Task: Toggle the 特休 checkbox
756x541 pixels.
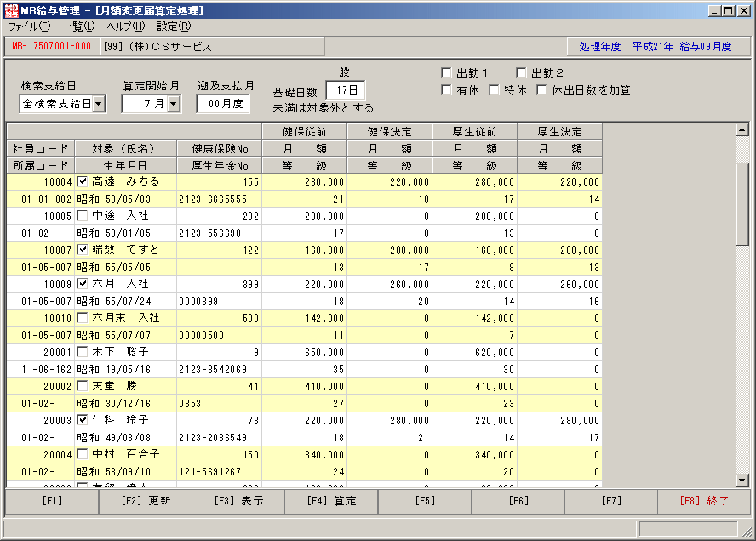Action: (x=494, y=90)
